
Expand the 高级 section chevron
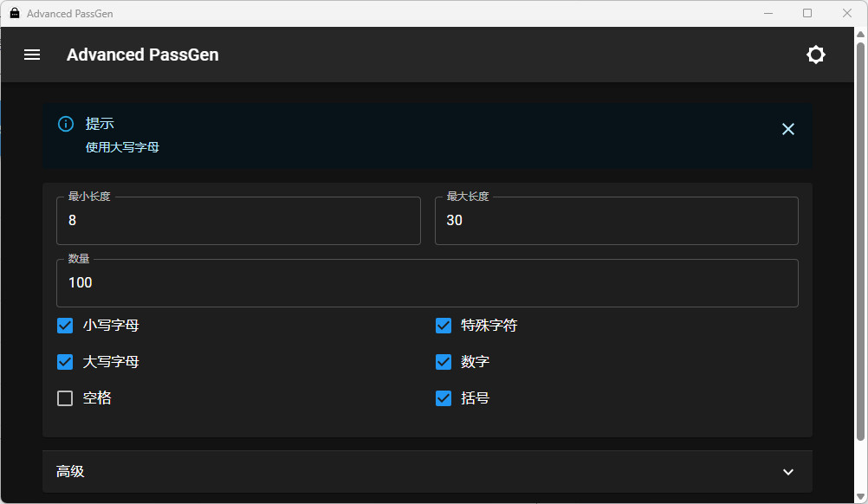click(787, 472)
